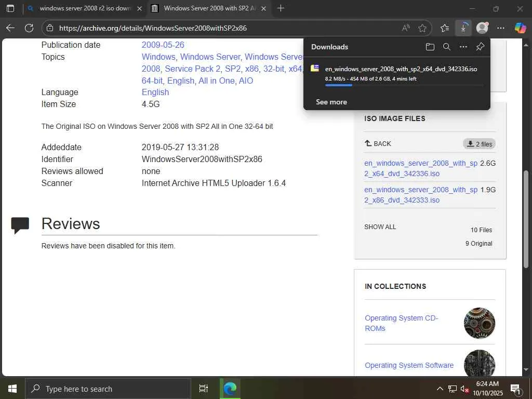Image resolution: width=532 pixels, height=399 pixels.
Task: Open the tab actions menu icon
Action: tap(10, 8)
